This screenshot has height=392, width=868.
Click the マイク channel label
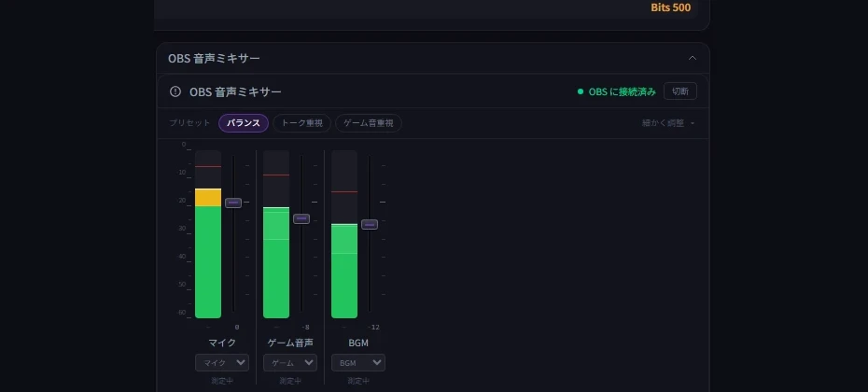click(222, 343)
